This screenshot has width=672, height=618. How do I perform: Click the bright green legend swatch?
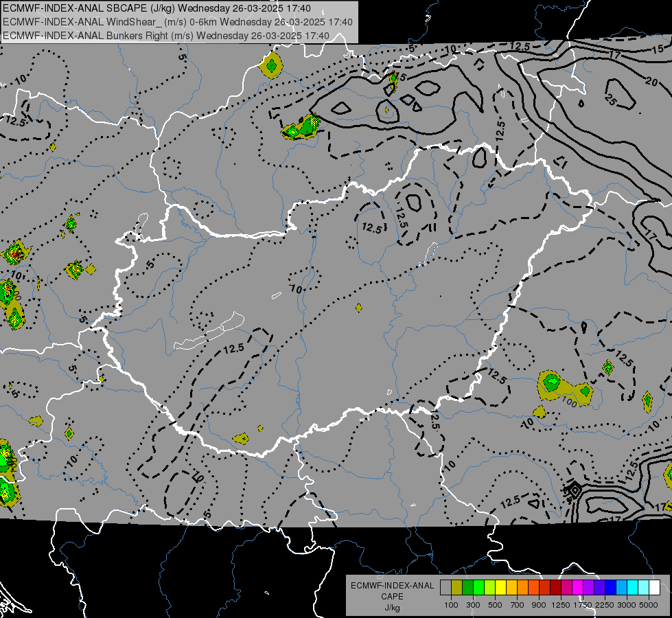[478, 587]
